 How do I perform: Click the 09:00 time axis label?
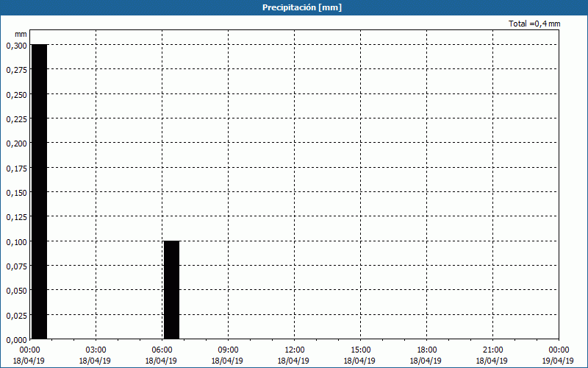(x=228, y=350)
